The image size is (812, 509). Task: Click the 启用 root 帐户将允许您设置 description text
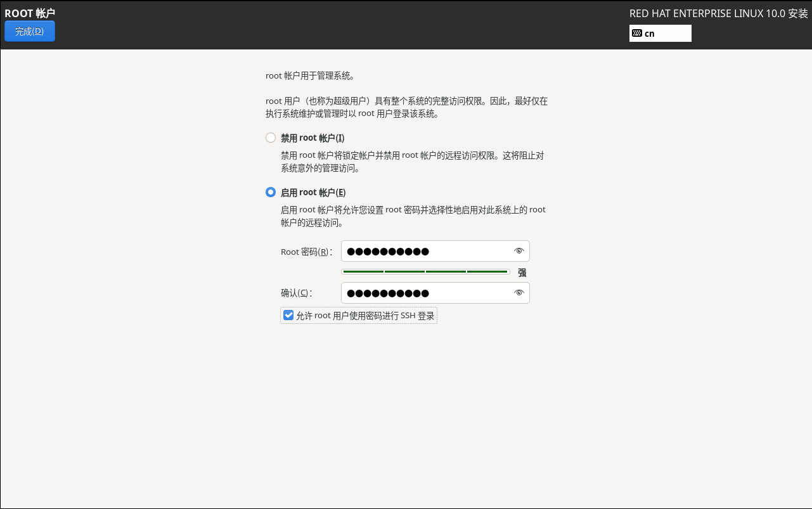click(413, 216)
